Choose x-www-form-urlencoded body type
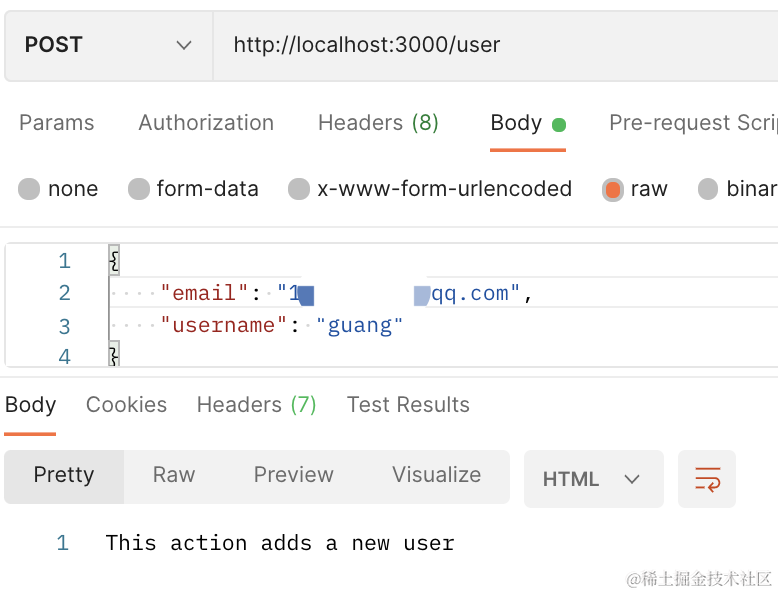Screen dimensions: 778x594 pos(299,189)
